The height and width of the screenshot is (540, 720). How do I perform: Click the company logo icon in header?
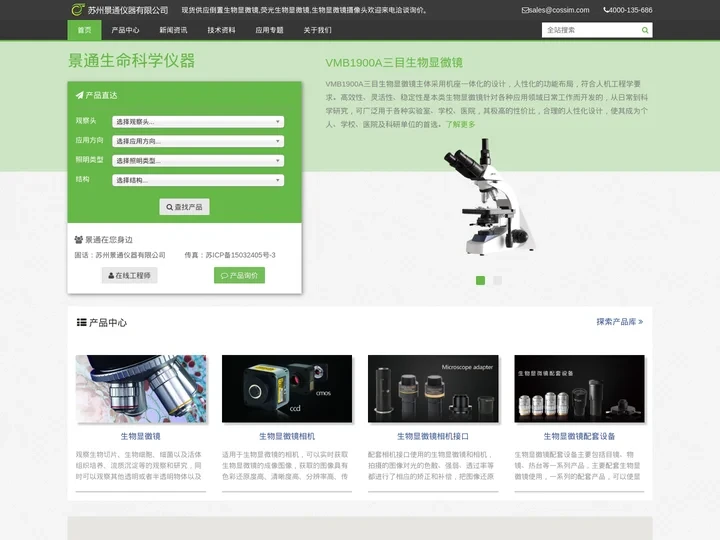point(78,10)
